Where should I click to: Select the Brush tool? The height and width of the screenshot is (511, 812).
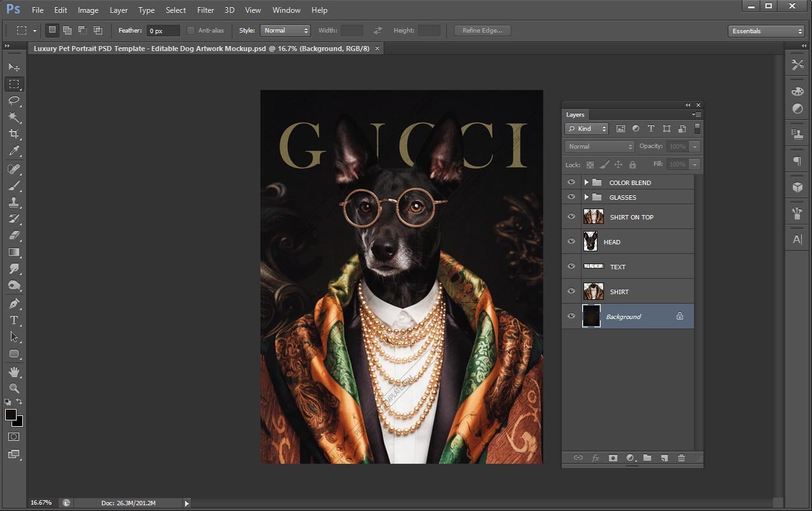point(14,186)
